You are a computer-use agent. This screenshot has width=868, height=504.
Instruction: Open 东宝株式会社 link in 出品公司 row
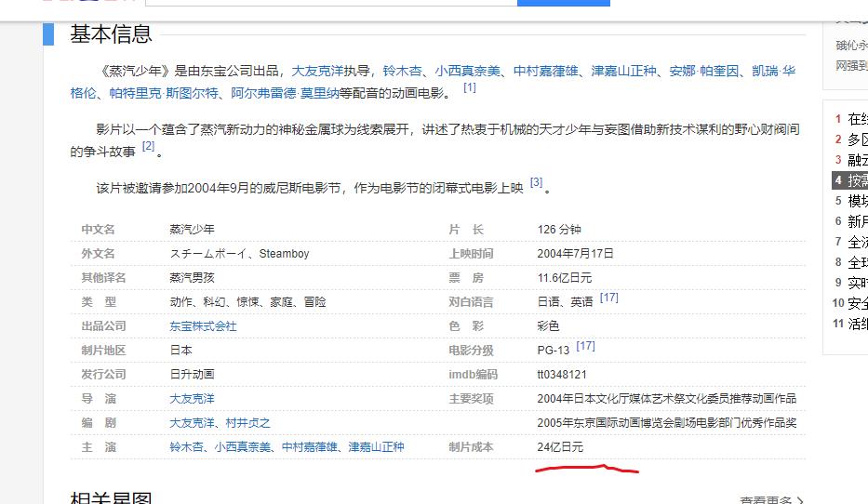pos(203,325)
